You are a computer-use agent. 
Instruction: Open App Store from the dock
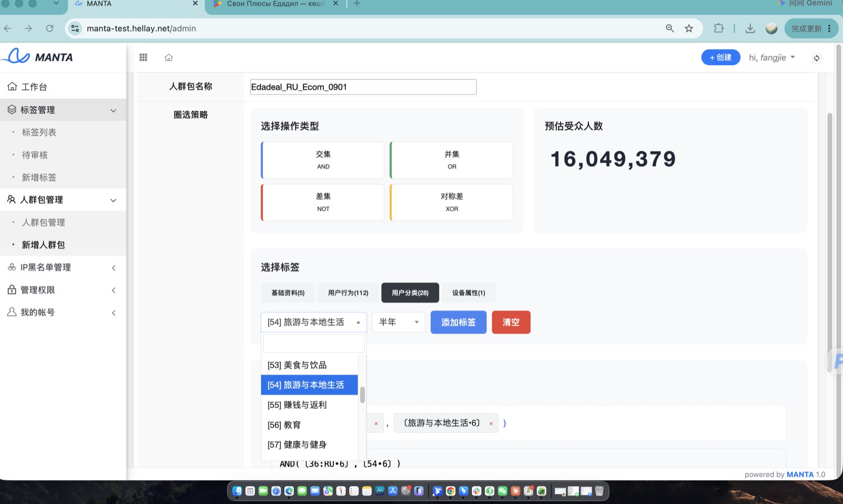pos(393,491)
